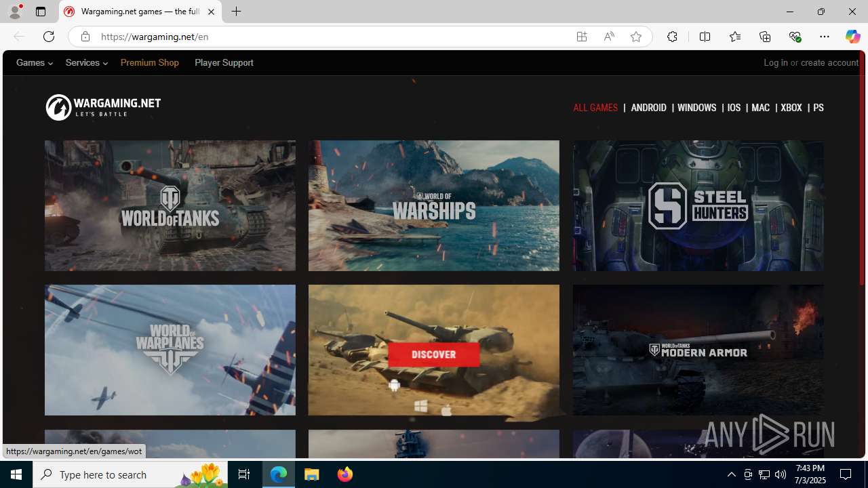Image resolution: width=868 pixels, height=488 pixels.
Task: Open Steel Hunters game tile
Action: pos(698,205)
